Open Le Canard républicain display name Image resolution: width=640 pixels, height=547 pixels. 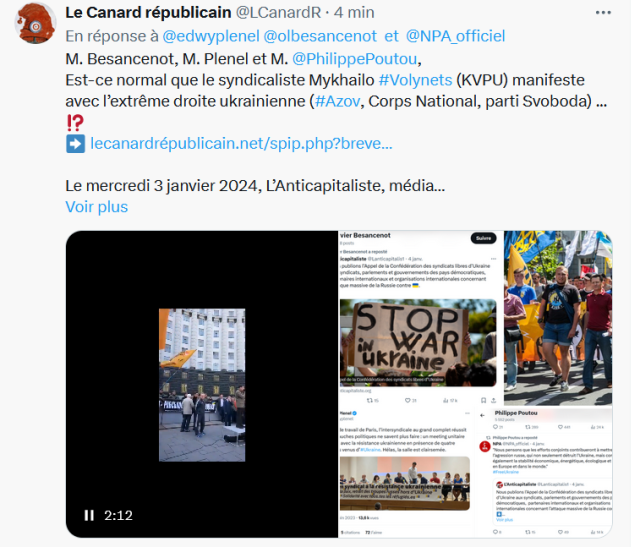pyautogui.click(x=149, y=13)
